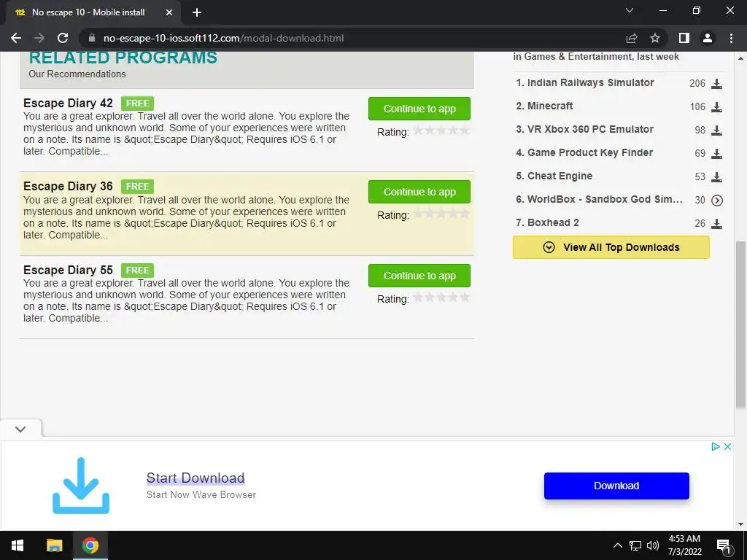Click the Chrome taskbar icon
The image size is (747, 560).
click(x=90, y=545)
